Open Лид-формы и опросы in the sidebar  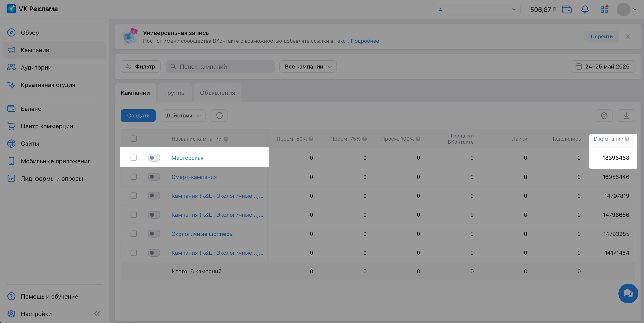(54, 179)
